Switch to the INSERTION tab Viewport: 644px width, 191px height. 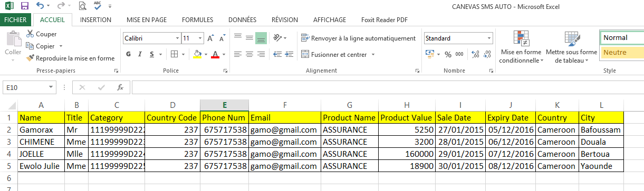pyautogui.click(x=95, y=20)
